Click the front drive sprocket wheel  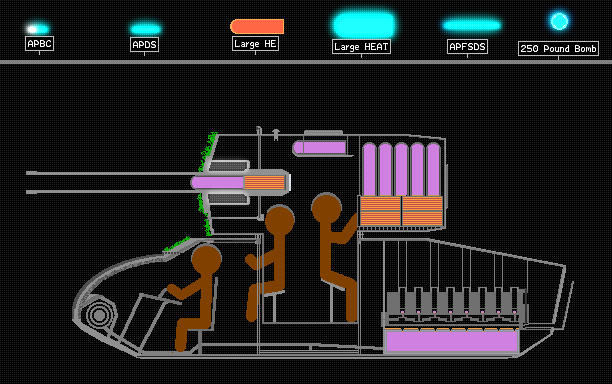click(100, 315)
